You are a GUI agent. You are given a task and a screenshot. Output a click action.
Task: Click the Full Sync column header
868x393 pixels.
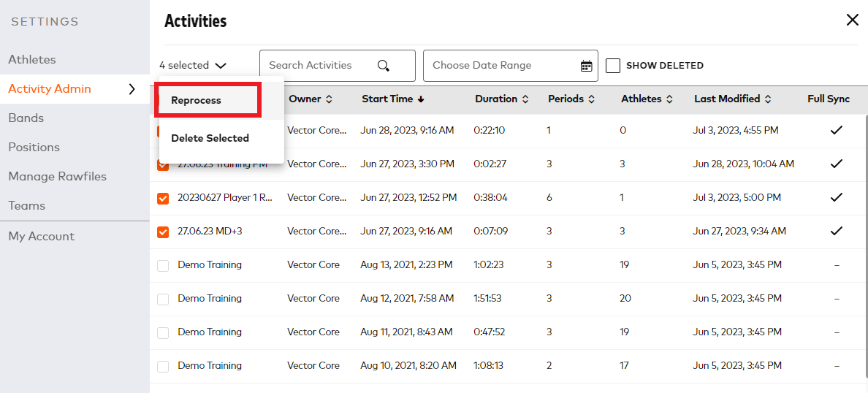point(829,99)
